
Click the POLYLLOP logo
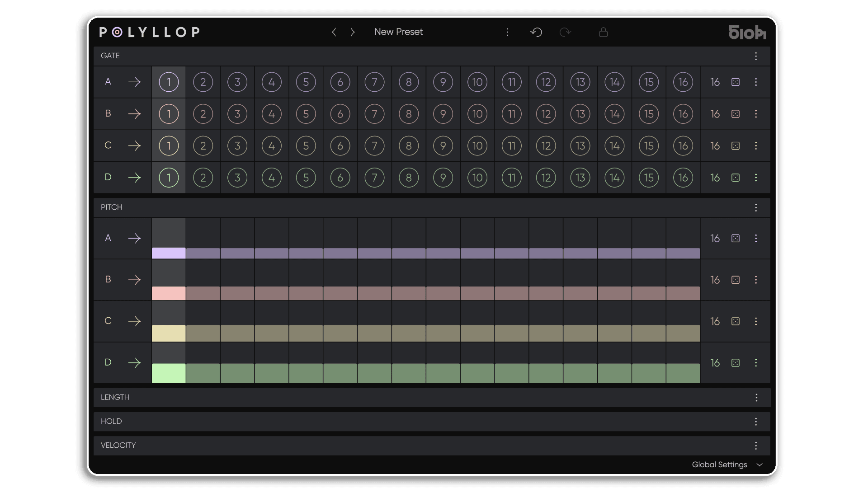[150, 32]
